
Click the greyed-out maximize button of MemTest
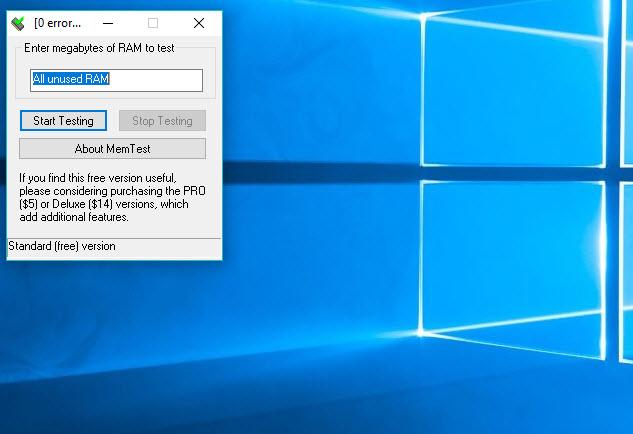153,23
